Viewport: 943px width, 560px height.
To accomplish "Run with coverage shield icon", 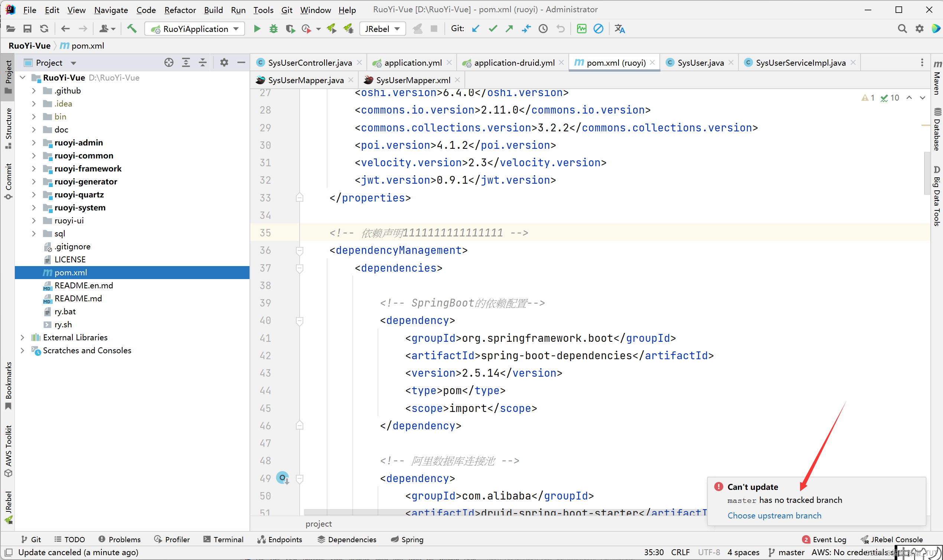I will coord(290,29).
